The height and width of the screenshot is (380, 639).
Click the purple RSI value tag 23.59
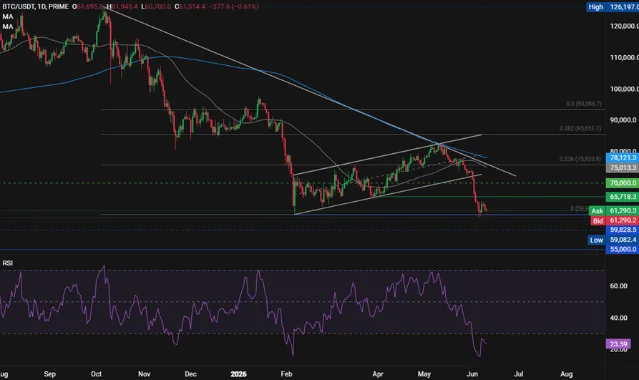click(618, 344)
